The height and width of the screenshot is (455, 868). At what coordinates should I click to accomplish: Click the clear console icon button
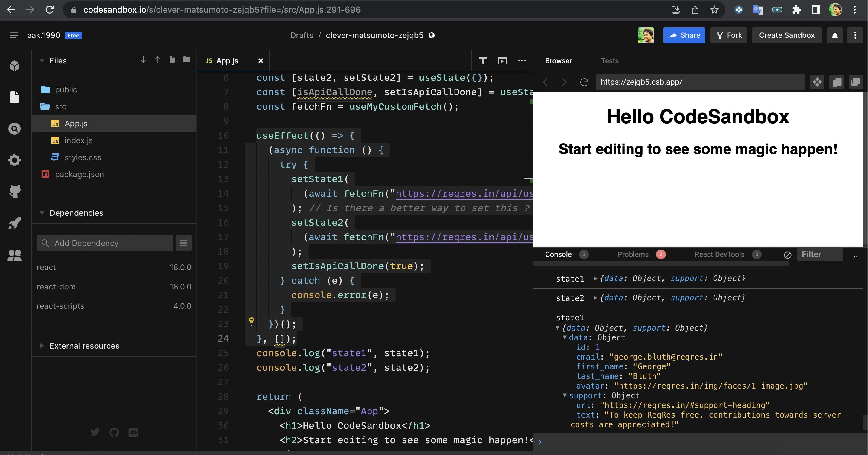pyautogui.click(x=788, y=255)
